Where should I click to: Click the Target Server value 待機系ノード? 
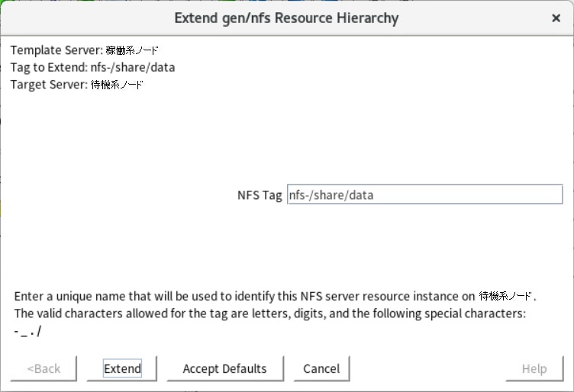click(x=117, y=85)
